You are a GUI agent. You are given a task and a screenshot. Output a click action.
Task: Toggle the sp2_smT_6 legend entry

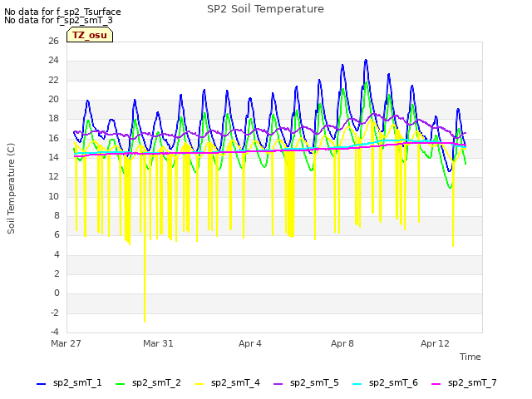pos(385,382)
